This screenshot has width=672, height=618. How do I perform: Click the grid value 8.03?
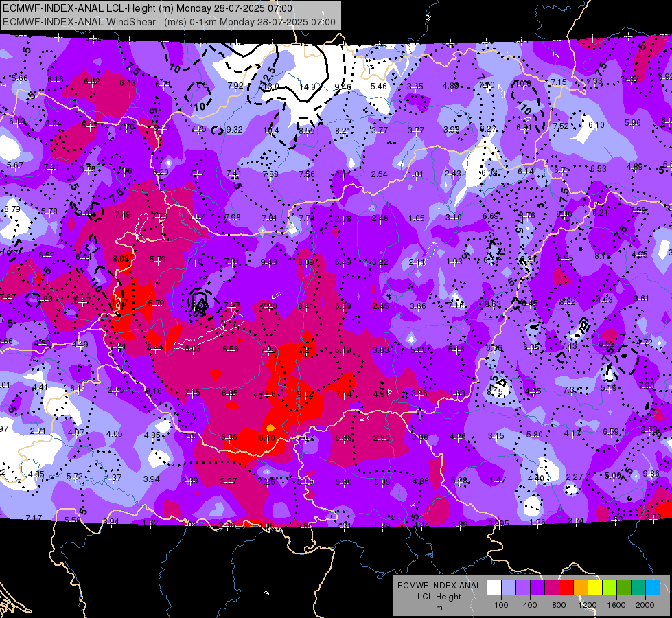[x=121, y=259]
